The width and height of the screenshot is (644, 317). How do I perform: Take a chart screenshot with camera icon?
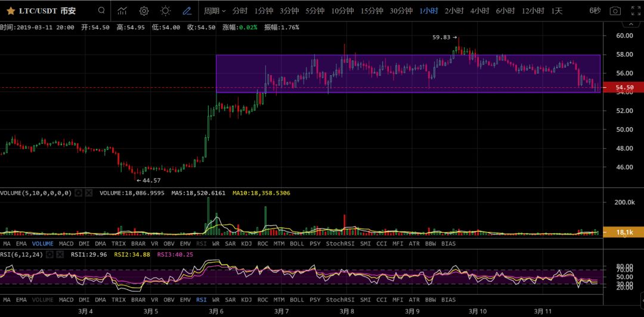click(x=615, y=11)
